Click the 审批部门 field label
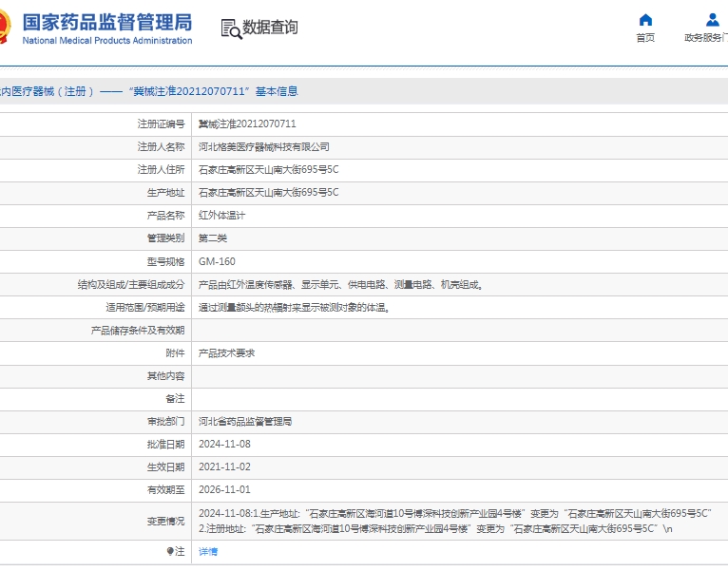Viewport: 728px width, 571px height. coord(165,422)
